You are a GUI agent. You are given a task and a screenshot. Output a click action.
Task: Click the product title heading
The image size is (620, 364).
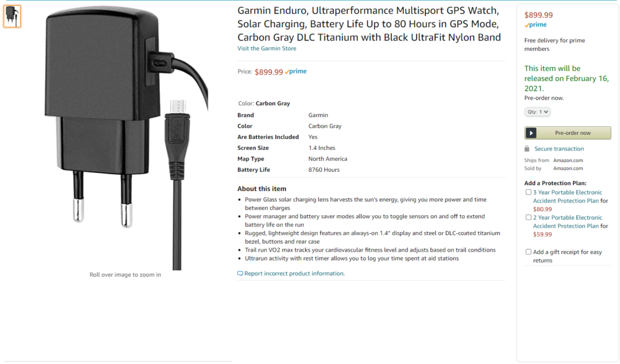[x=369, y=24]
